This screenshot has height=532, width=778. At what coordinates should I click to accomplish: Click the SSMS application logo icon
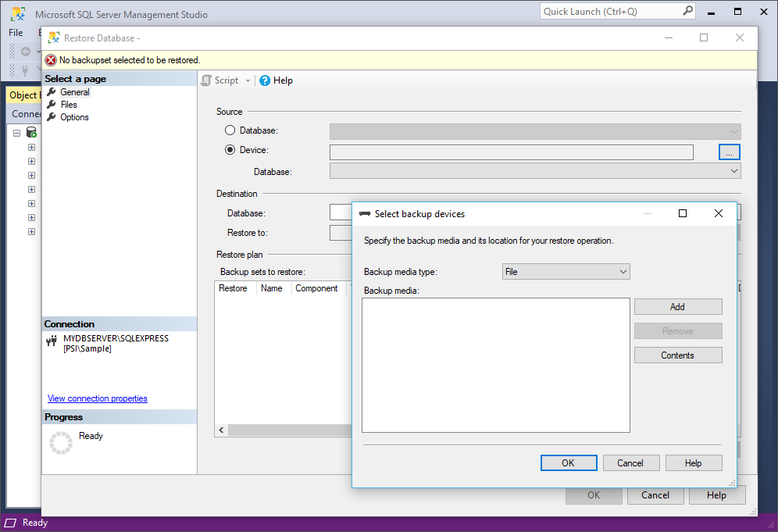[x=19, y=14]
